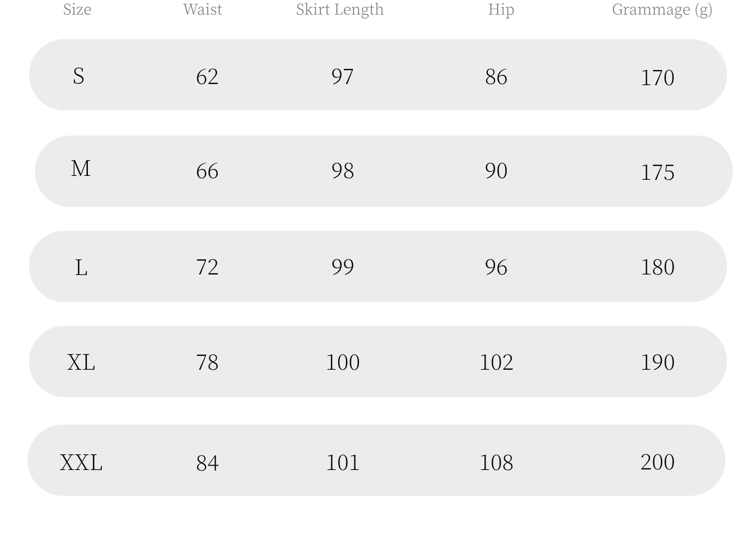Click grammage value 200 in XXL row

click(657, 462)
